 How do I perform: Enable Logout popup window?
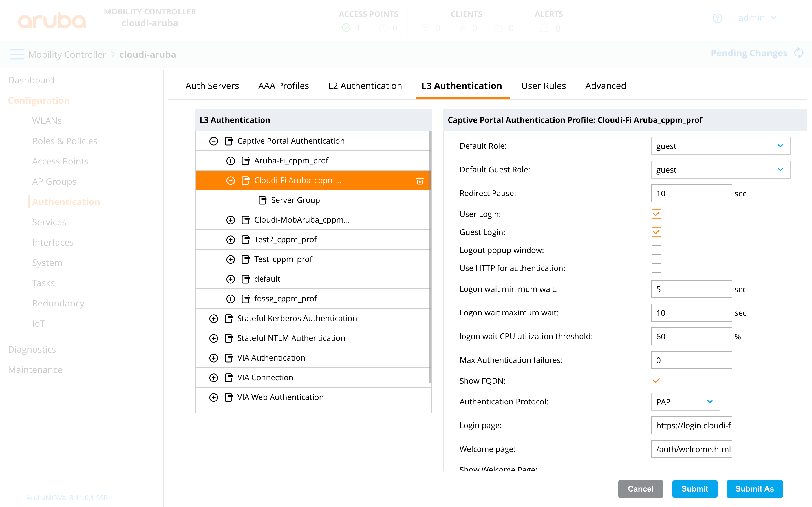(656, 250)
